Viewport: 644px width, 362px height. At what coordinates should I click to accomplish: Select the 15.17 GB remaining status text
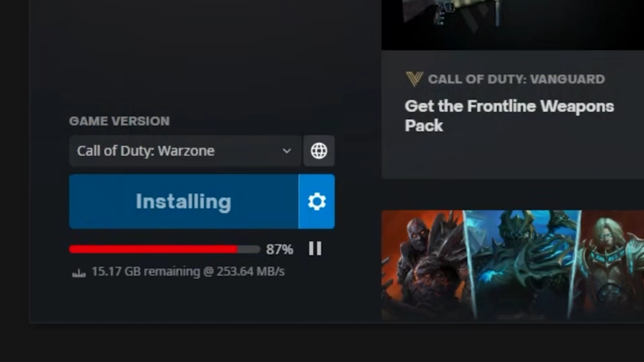188,271
